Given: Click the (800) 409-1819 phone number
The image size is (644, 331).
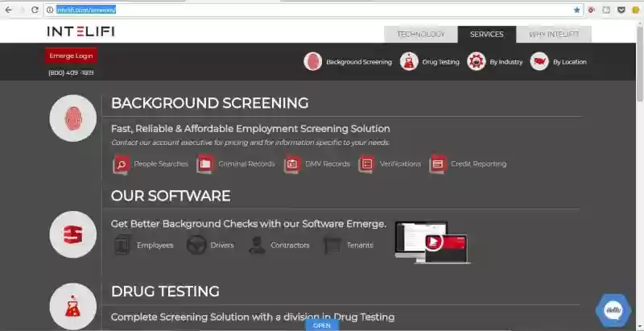Looking at the screenshot, I should tap(71, 72).
